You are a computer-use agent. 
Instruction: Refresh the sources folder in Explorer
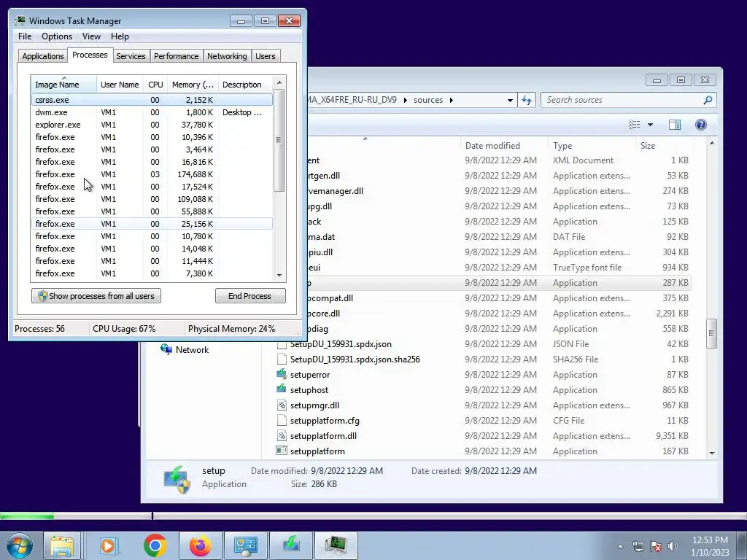[x=527, y=100]
